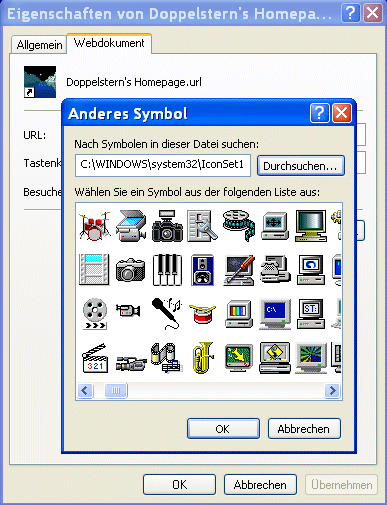Choose the golden tuba icon
This screenshot has height=505, width=387.
point(203,357)
